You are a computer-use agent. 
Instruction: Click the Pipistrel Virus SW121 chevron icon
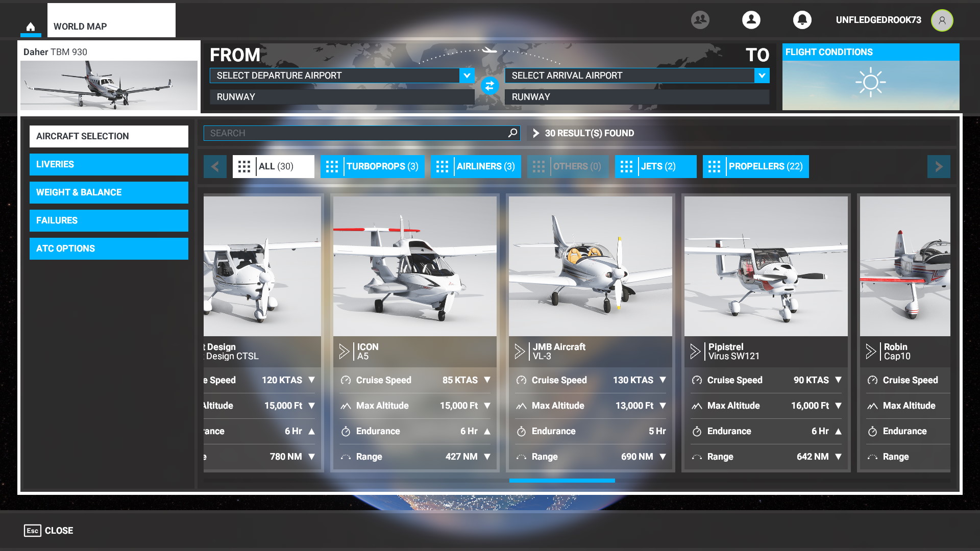pyautogui.click(x=695, y=352)
